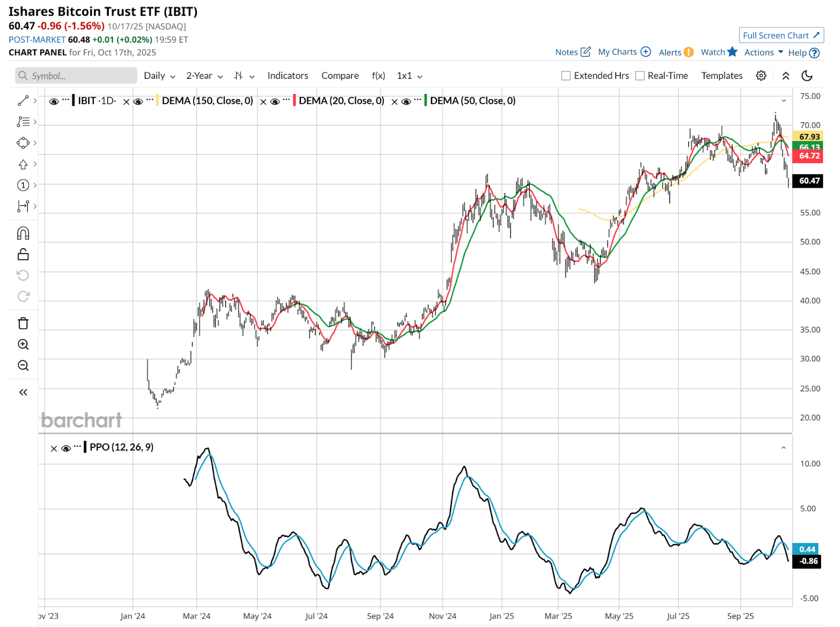Open the bar type dropdown

click(244, 76)
